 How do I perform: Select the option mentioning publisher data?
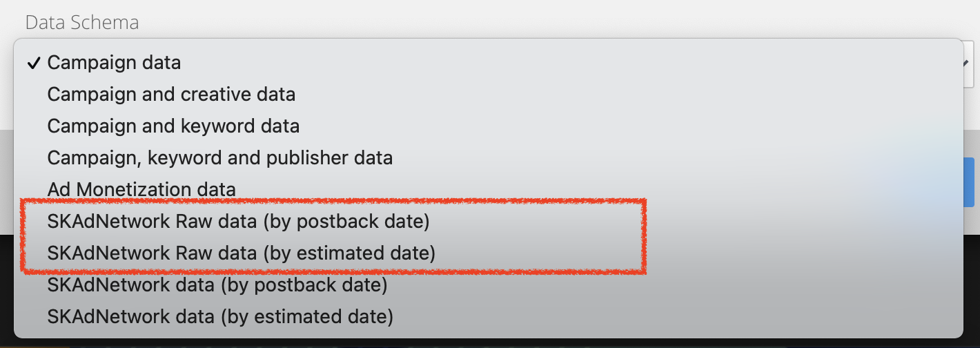pyautogui.click(x=219, y=158)
